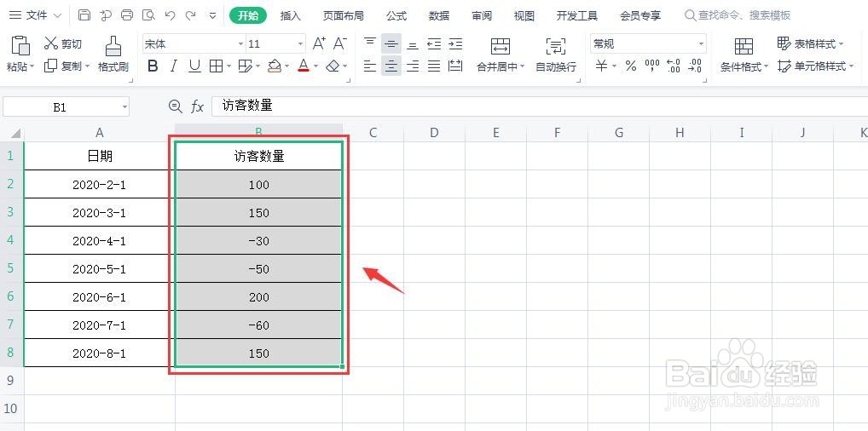
Task: Click Wrap Text (自动换行) button
Action: 556,55
